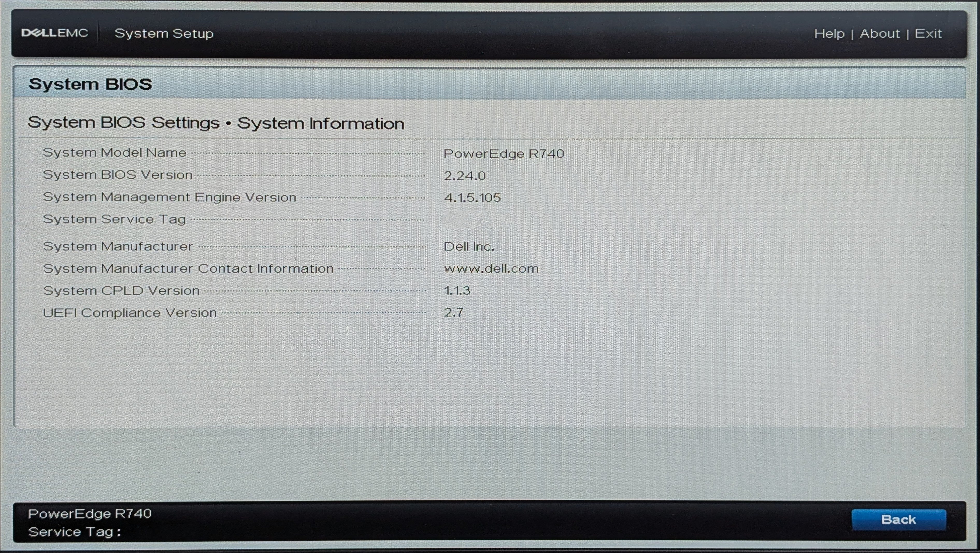980x553 pixels.
Task: Click the www.dell.com value
Action: coord(491,269)
